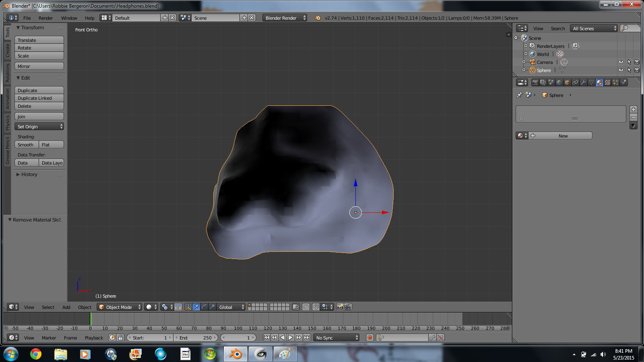This screenshot has height=362, width=644.
Task: Toggle snap during transform magnet
Action: (x=316, y=307)
